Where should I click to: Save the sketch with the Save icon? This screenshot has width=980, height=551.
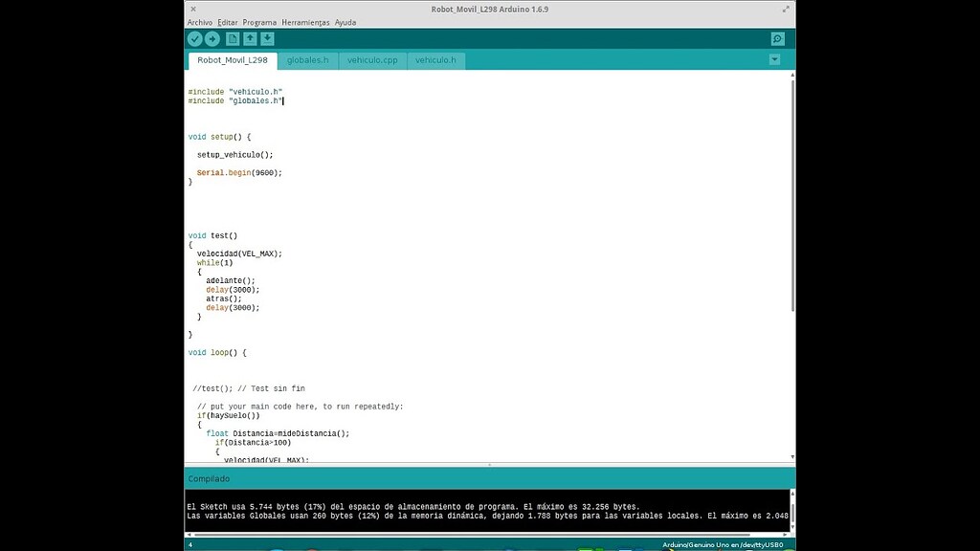268,38
